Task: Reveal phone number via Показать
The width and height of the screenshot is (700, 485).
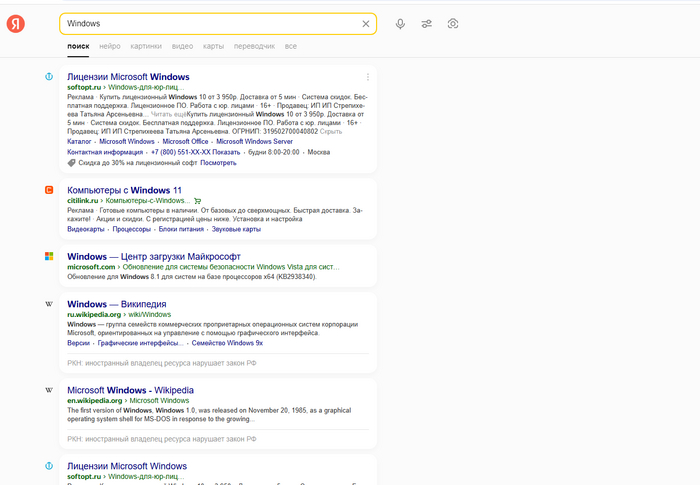Action: tap(226, 152)
